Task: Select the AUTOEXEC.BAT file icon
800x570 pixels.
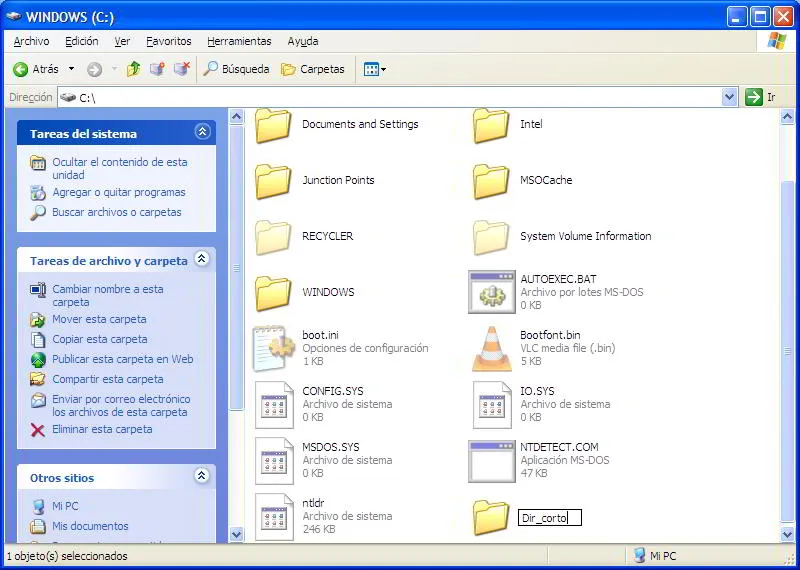Action: (x=491, y=292)
